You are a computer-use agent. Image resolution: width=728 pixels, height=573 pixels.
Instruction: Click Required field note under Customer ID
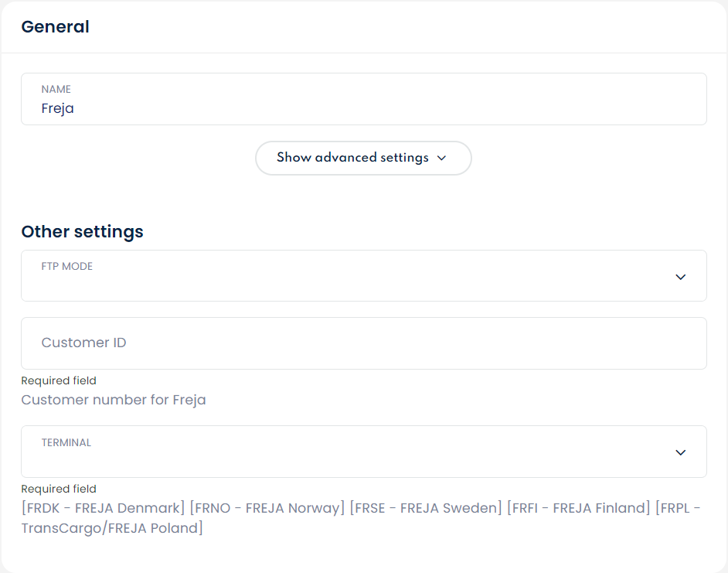(59, 380)
